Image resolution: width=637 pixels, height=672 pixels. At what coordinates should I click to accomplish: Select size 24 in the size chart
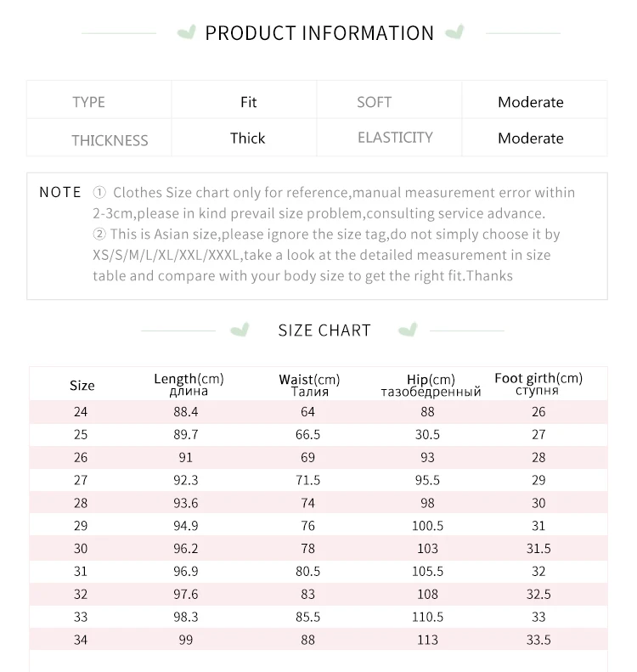[x=81, y=412]
